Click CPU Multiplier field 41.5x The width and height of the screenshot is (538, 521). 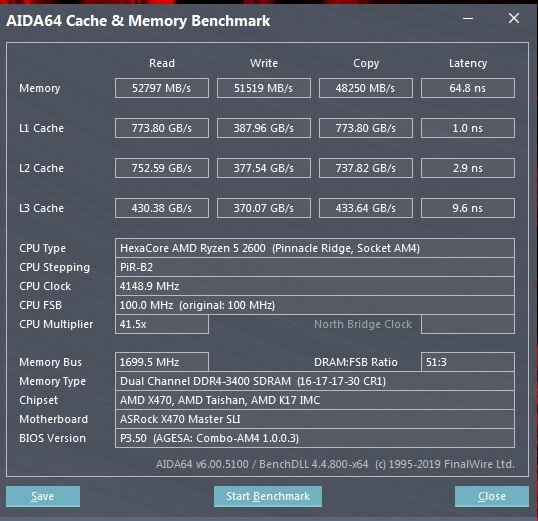coord(162,324)
